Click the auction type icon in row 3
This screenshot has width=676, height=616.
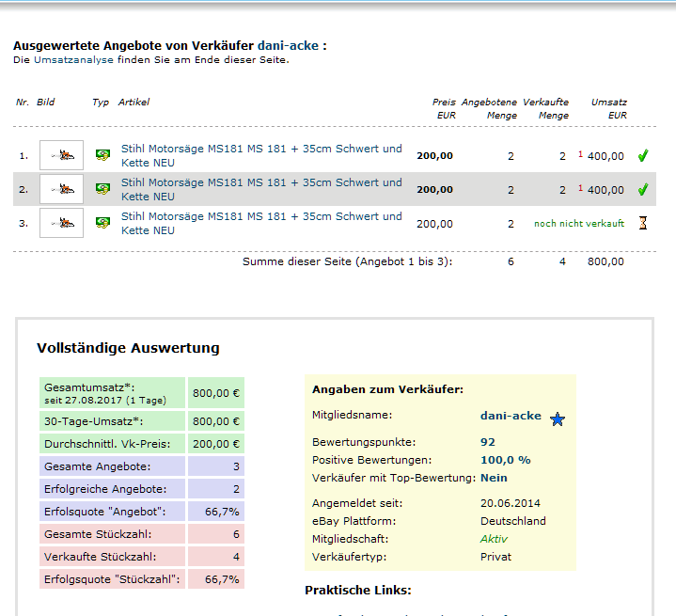[x=102, y=223]
